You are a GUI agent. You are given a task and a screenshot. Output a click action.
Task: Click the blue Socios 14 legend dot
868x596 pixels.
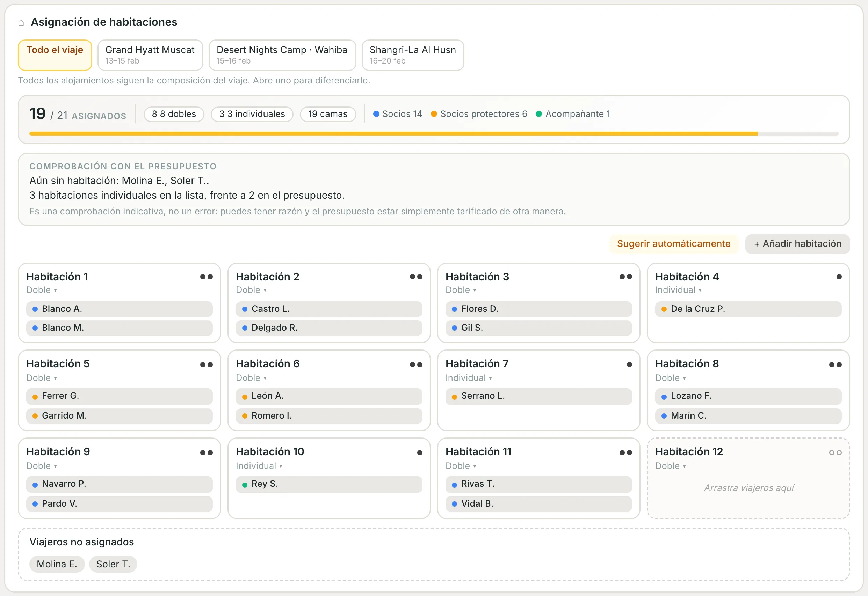pos(376,114)
